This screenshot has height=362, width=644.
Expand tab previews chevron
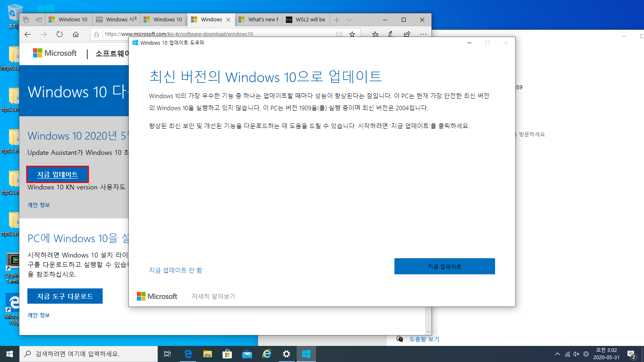[349, 20]
